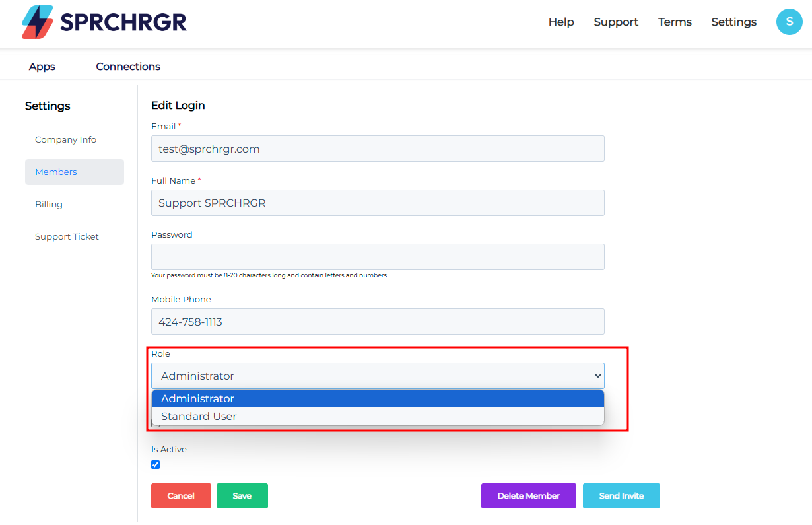
Task: Click the Edit Login heading
Action: 178,105
